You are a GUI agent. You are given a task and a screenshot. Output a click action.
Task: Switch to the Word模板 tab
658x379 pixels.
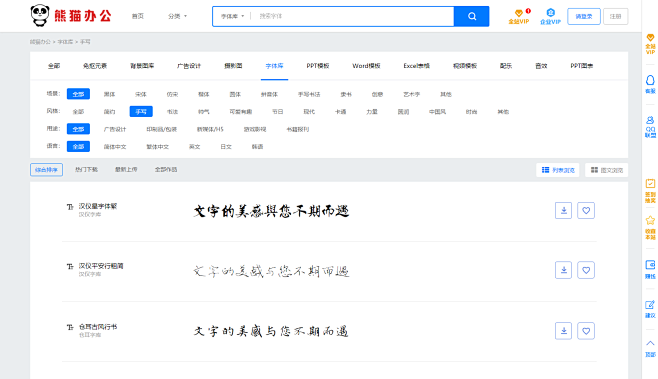coord(366,66)
